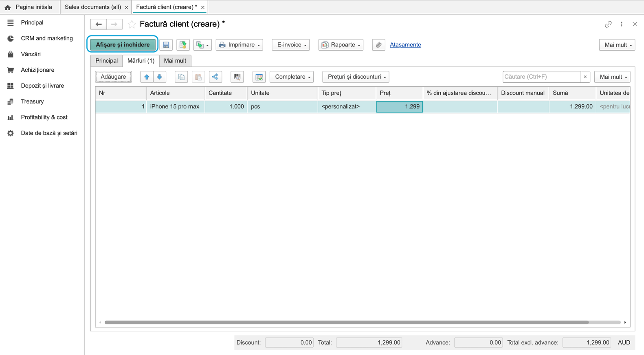Mark invoice as favorite with star
The width and height of the screenshot is (644, 355).
coord(132,24)
